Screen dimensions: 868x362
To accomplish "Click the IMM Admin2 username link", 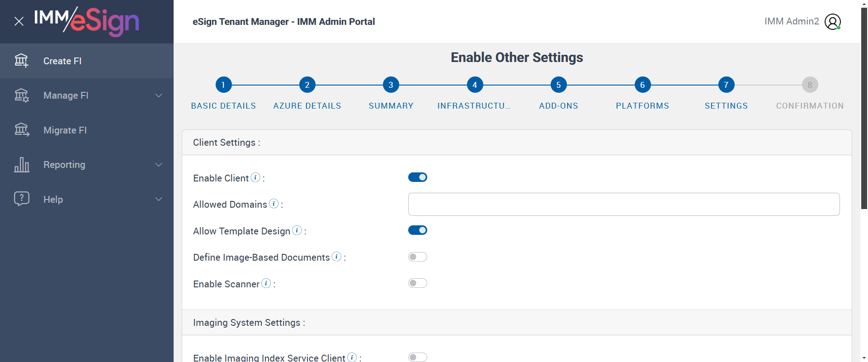I will [792, 21].
